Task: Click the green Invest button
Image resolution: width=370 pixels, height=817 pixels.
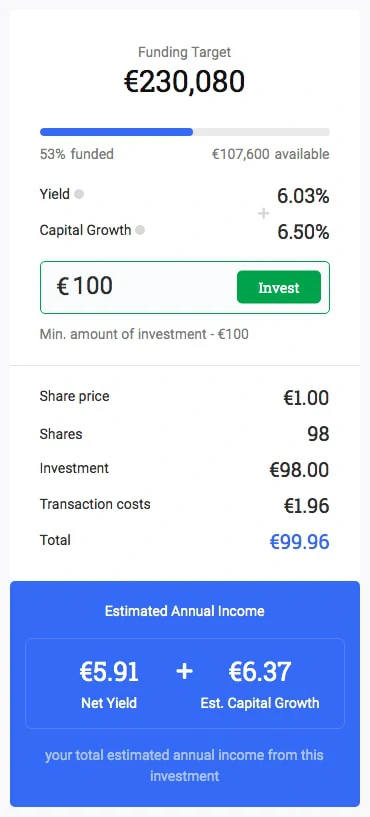Action: (279, 287)
